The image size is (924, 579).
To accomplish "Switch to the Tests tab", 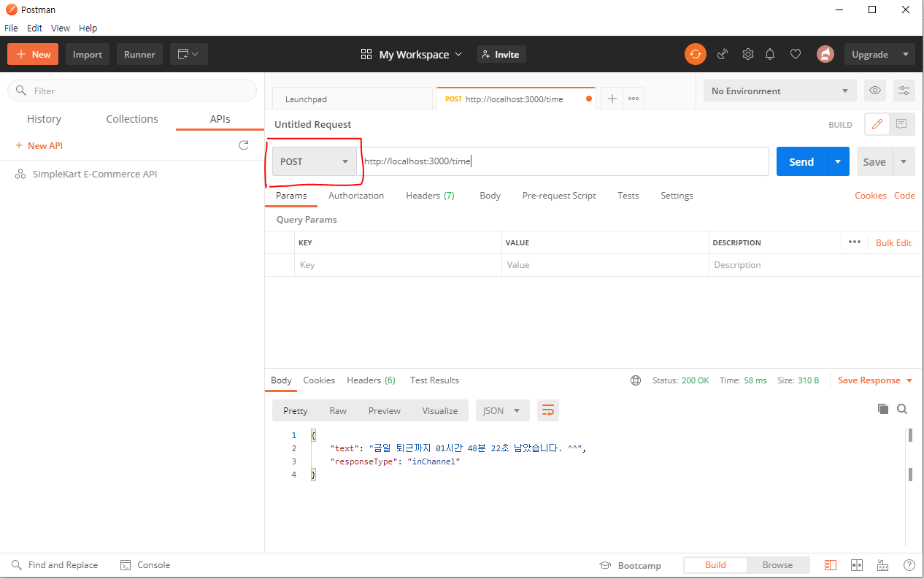I will point(628,195).
